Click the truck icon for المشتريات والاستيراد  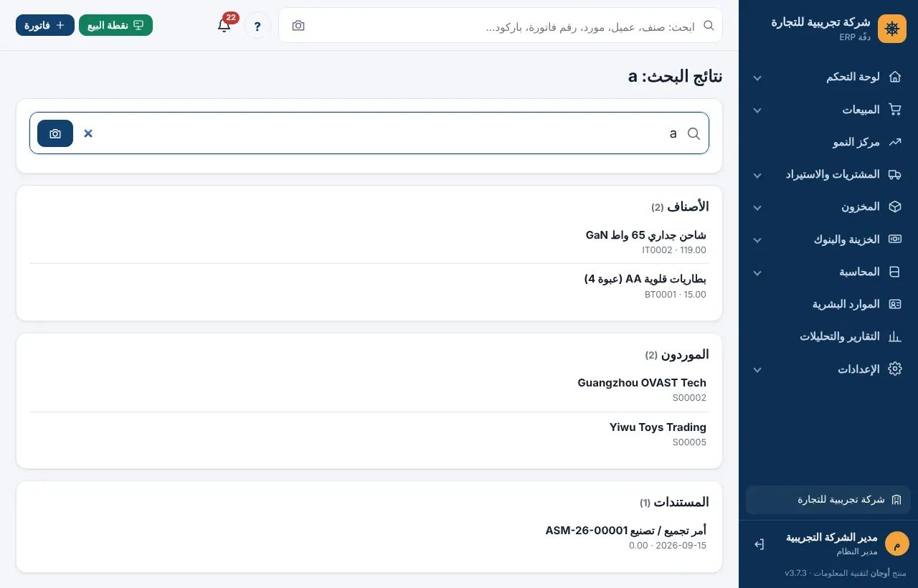(894, 174)
